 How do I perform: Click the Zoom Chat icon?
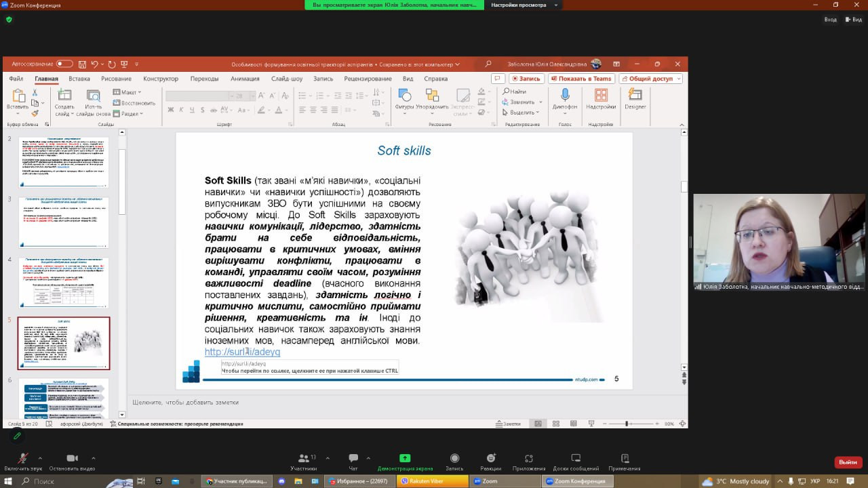tap(353, 459)
